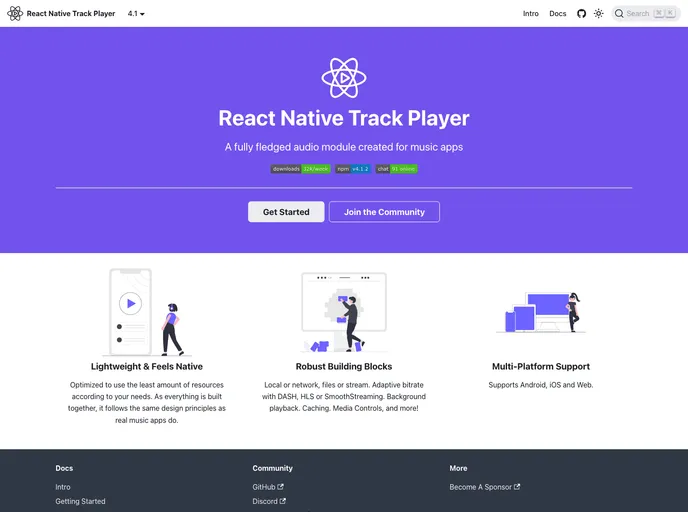Click the Robust Building Blocks illustration
The width and height of the screenshot is (688, 512).
coord(344,311)
